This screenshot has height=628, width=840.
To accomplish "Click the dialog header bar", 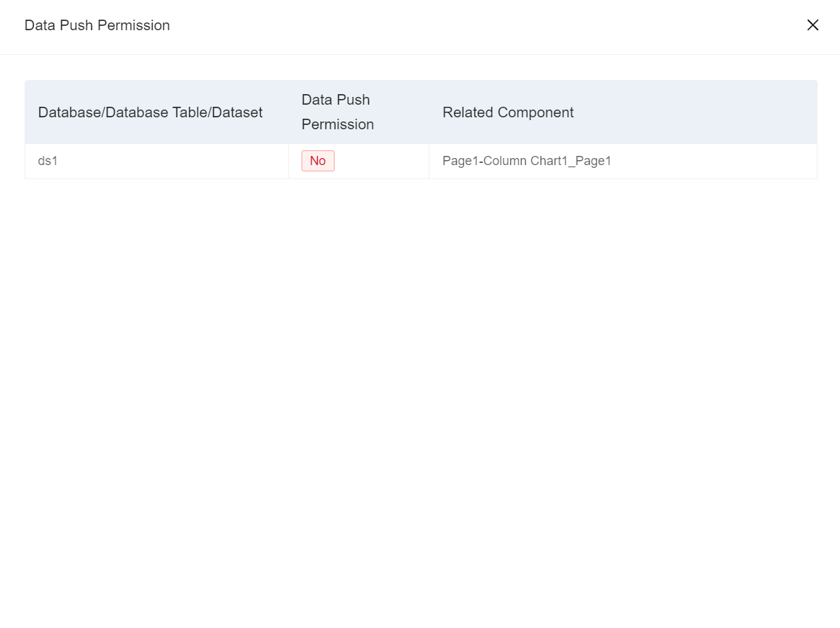I will click(x=420, y=25).
